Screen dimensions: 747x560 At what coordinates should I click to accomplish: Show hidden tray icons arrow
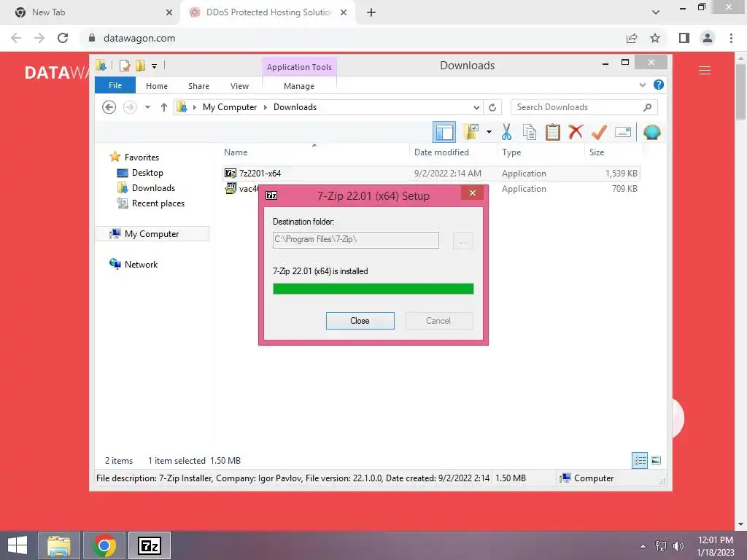643,546
